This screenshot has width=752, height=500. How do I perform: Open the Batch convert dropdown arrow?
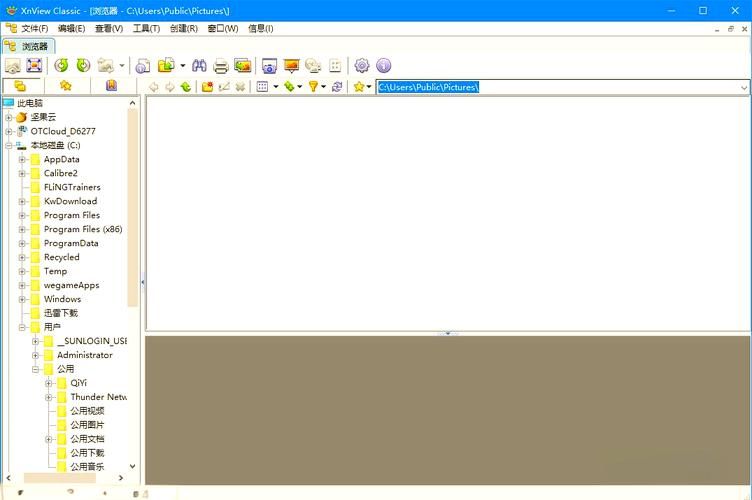[183, 66]
